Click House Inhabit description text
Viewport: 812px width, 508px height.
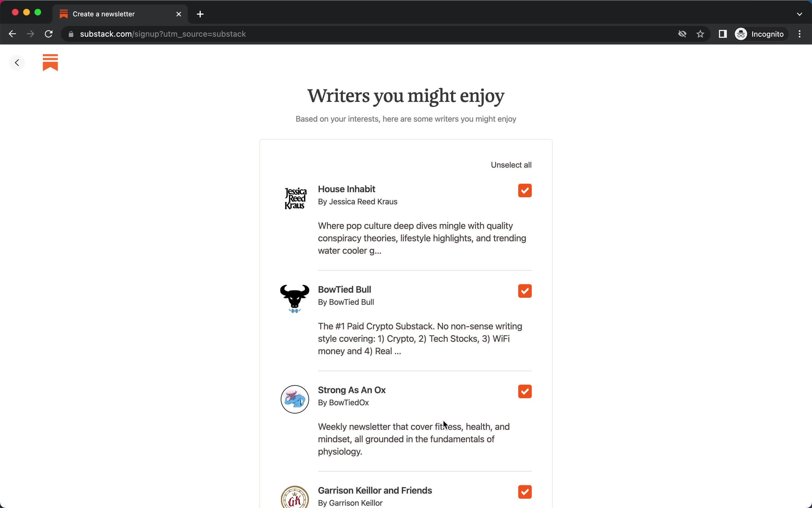point(422,238)
